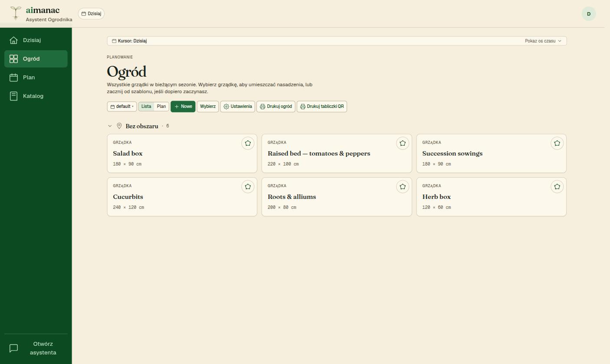The height and width of the screenshot is (364, 610).
Task: Switch garden view to Plan
Action: point(161,107)
